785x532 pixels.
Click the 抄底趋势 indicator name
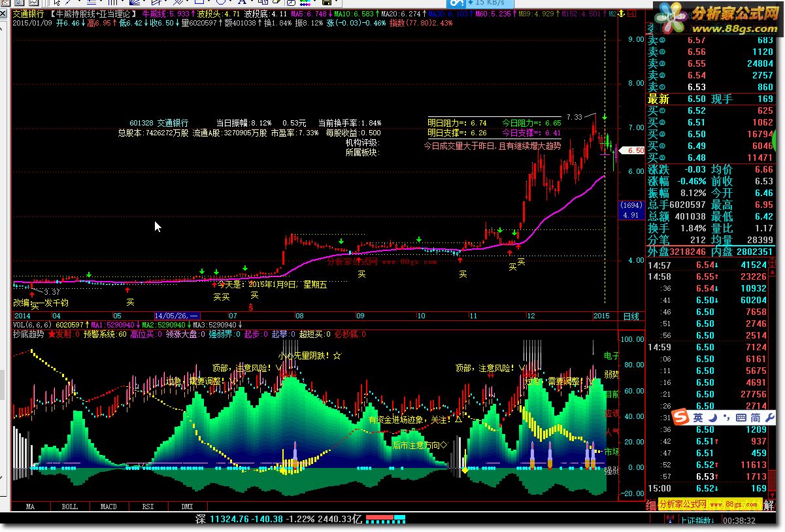tap(28, 334)
